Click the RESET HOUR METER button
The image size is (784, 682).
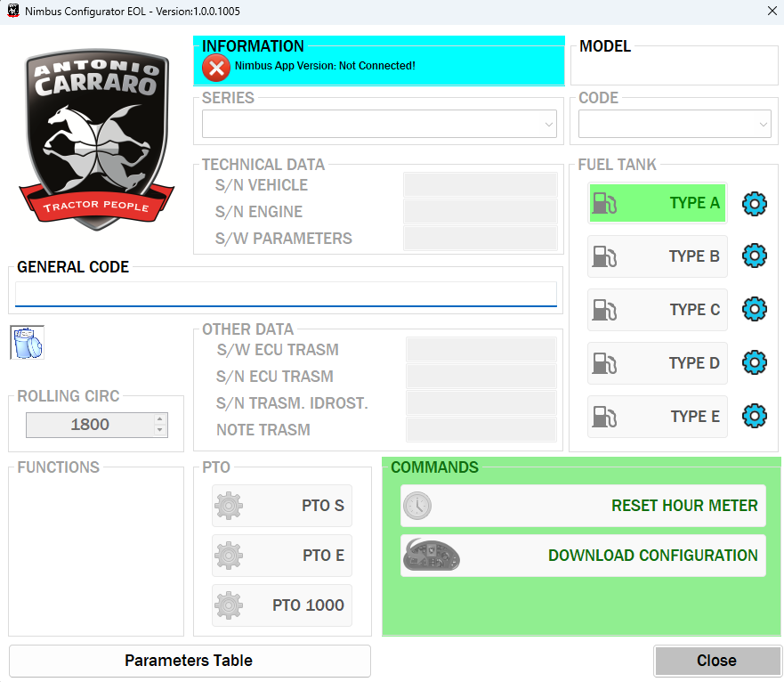point(583,506)
